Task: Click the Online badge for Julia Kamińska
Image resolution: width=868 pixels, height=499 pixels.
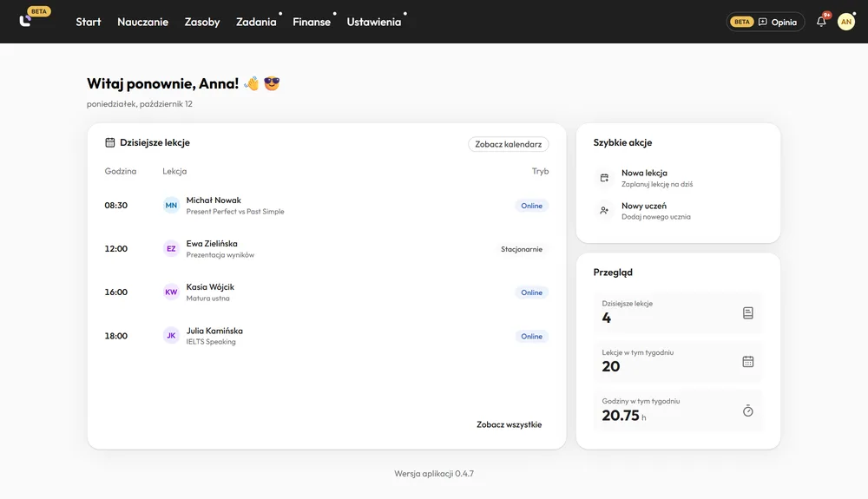Action: pos(531,336)
